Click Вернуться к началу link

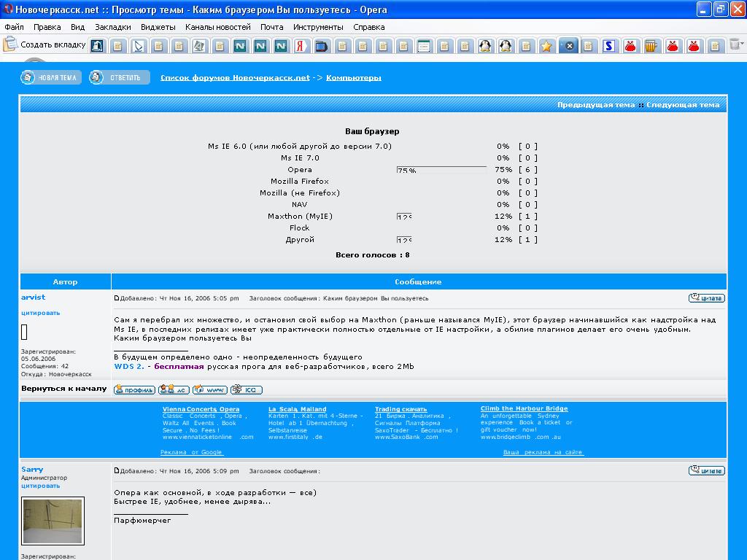(64, 389)
